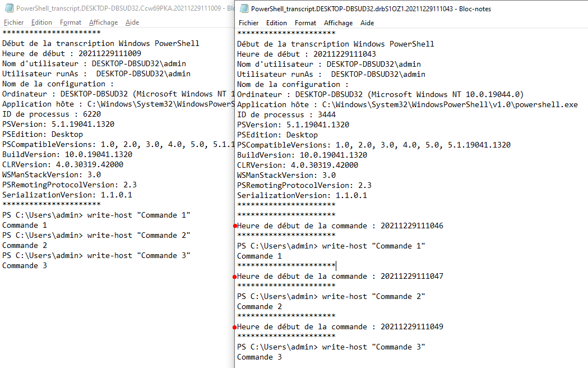Open Edition menu in right Notepad window
The width and height of the screenshot is (588, 368).
(276, 23)
